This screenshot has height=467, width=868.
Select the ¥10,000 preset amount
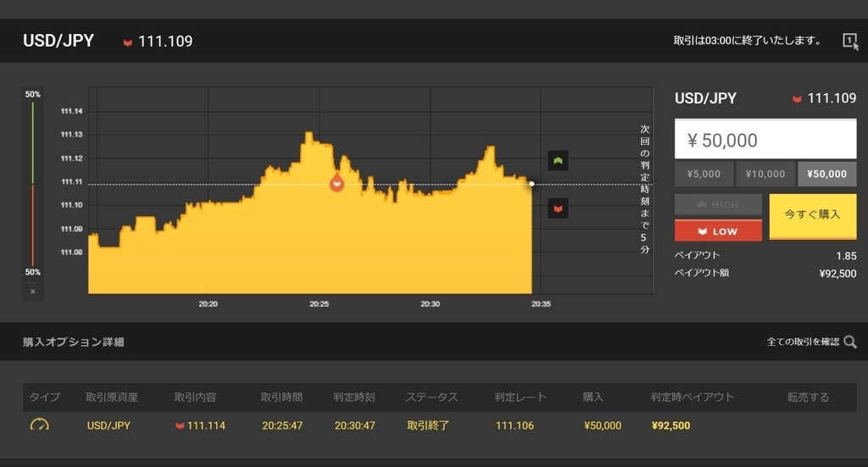point(765,174)
